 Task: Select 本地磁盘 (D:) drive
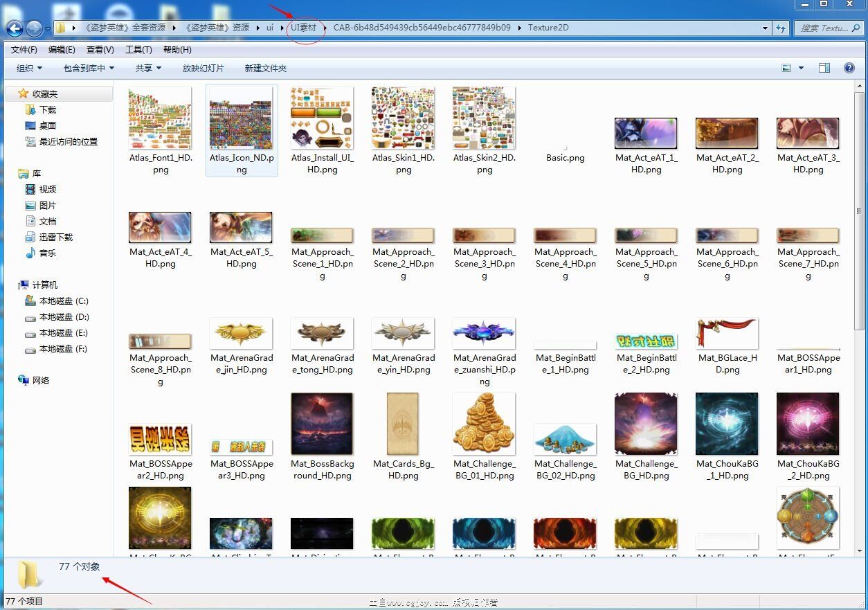(64, 317)
